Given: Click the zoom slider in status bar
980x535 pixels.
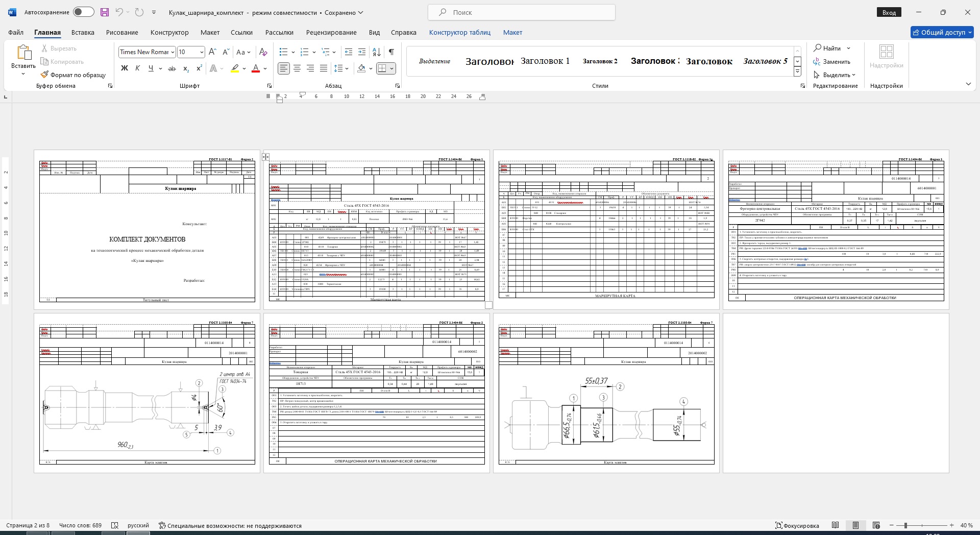Looking at the screenshot, I should pos(905,525).
